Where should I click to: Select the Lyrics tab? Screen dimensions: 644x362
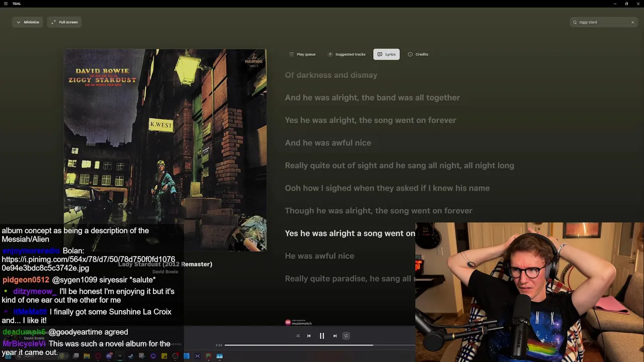[386, 54]
